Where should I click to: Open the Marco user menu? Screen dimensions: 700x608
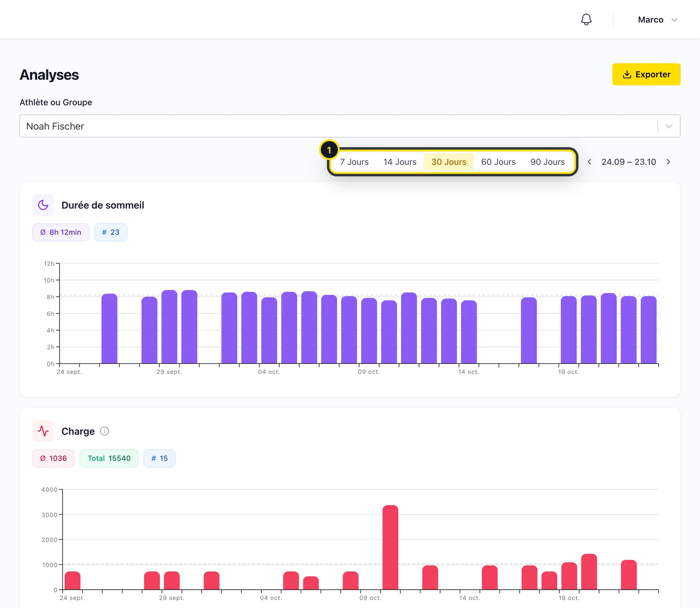coord(658,20)
